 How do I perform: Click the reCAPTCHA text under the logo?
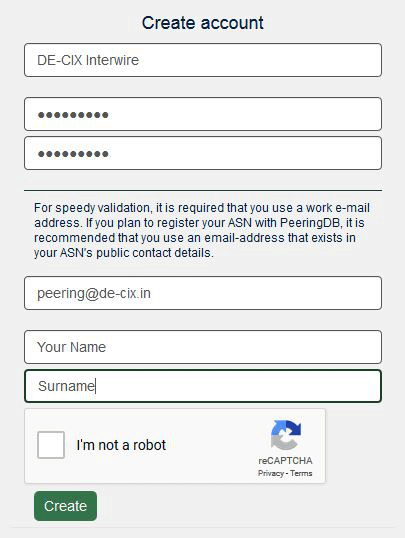[285, 460]
